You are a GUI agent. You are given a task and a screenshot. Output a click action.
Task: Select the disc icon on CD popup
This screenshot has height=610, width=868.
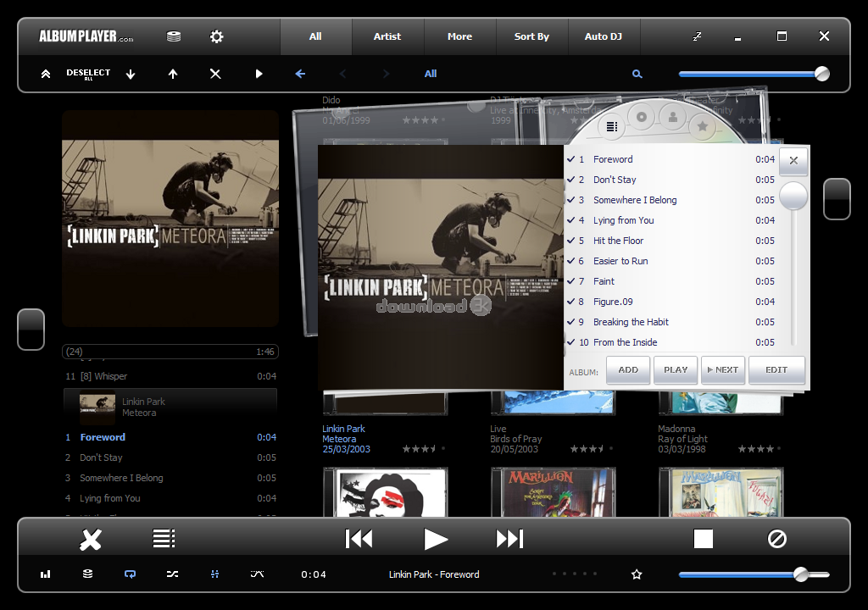(x=642, y=118)
